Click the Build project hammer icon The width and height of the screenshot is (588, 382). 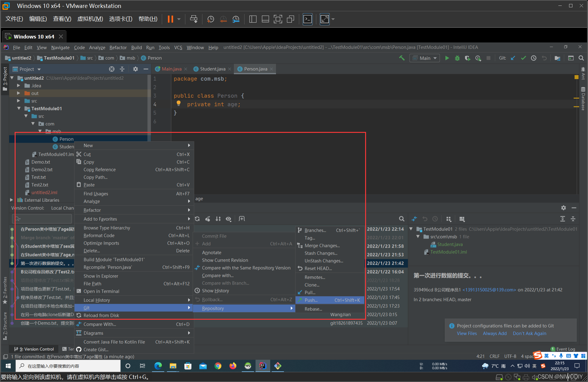(402, 58)
